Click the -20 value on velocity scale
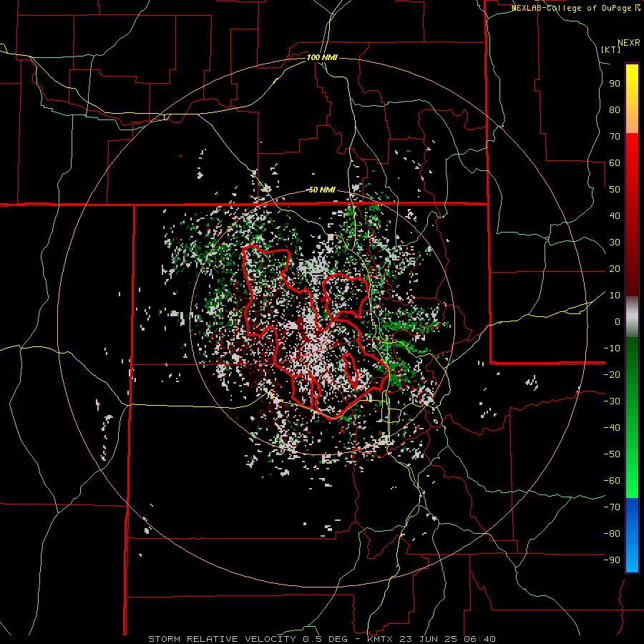The width and height of the screenshot is (644, 644). pos(612,375)
